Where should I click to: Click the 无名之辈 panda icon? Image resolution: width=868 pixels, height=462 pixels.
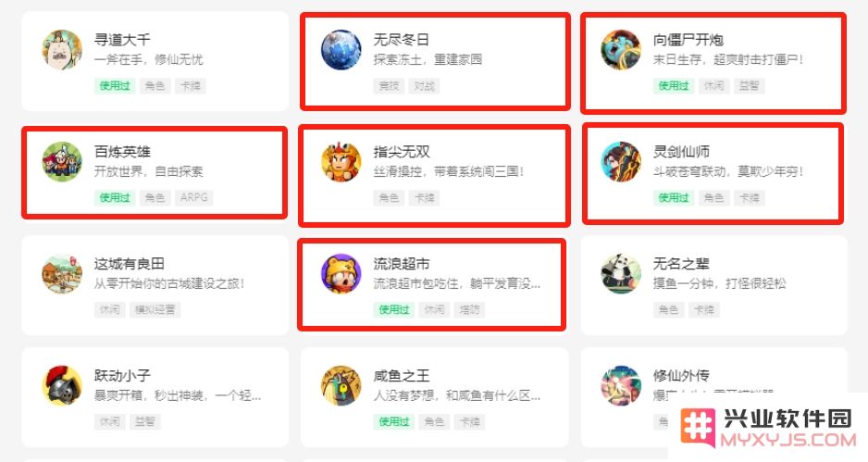[x=621, y=274]
